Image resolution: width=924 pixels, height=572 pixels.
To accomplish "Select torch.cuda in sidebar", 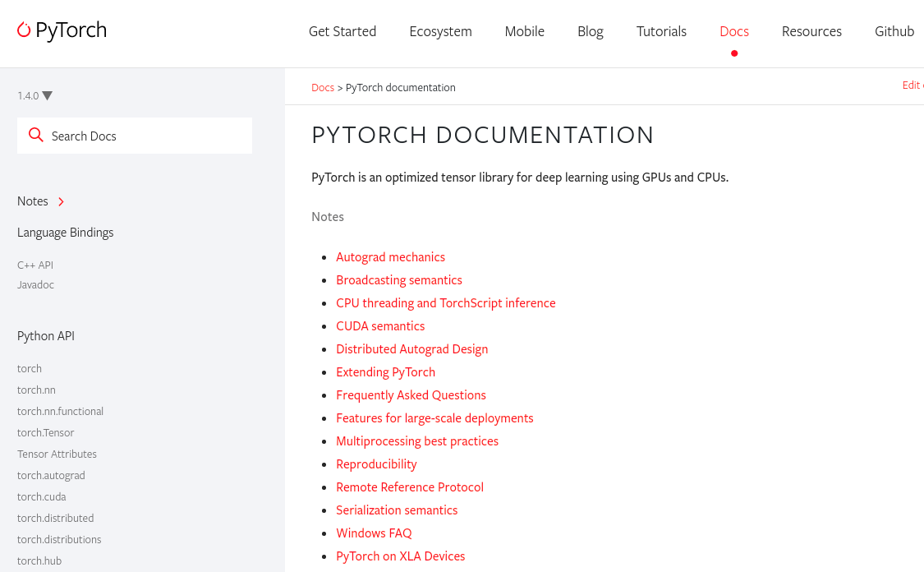I will click(x=41, y=496).
